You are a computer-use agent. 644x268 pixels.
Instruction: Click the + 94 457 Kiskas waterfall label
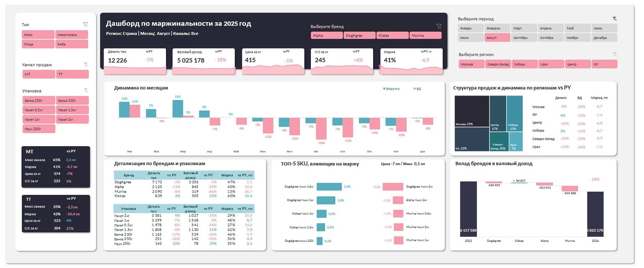coord(519,181)
